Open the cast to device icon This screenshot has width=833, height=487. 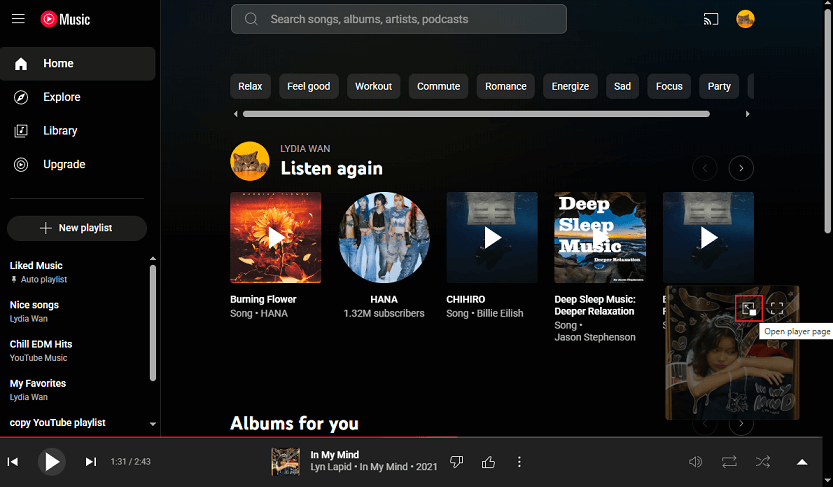click(711, 19)
